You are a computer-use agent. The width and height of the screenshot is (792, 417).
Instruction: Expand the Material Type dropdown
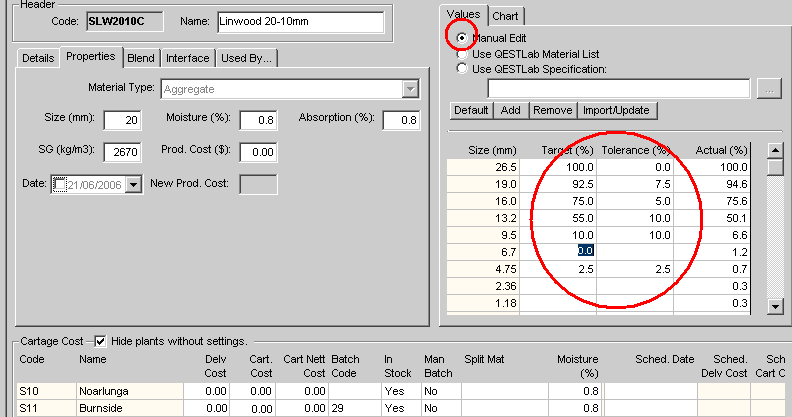point(409,89)
